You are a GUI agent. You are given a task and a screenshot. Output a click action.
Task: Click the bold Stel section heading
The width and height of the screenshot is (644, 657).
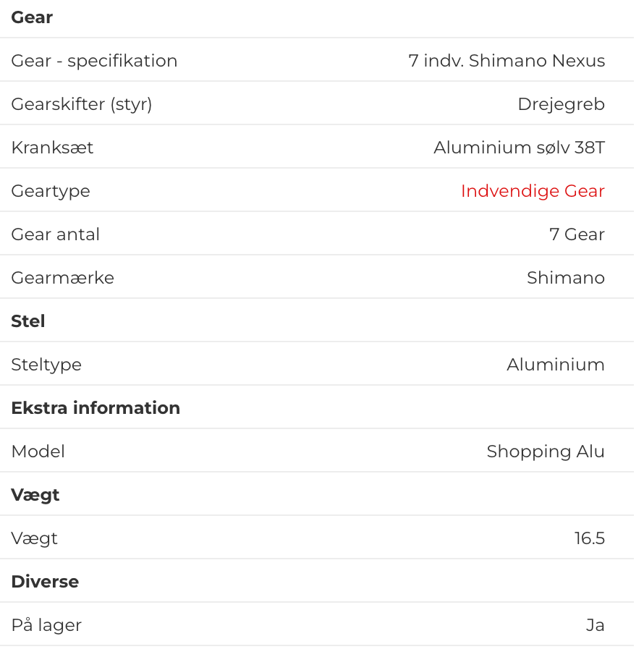(x=28, y=321)
